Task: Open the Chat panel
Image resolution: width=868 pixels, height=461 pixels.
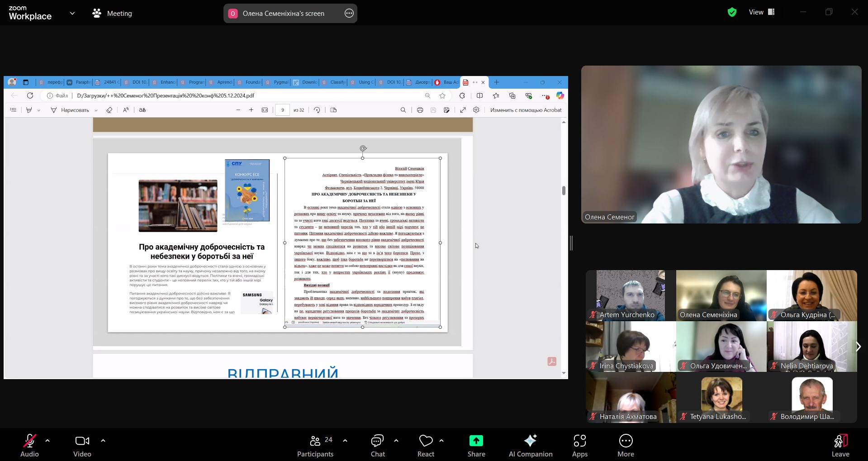Action: coord(378,446)
